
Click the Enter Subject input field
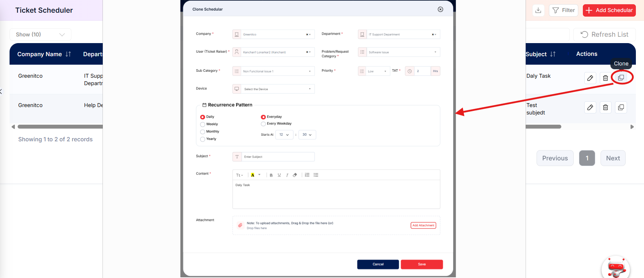(x=278, y=156)
